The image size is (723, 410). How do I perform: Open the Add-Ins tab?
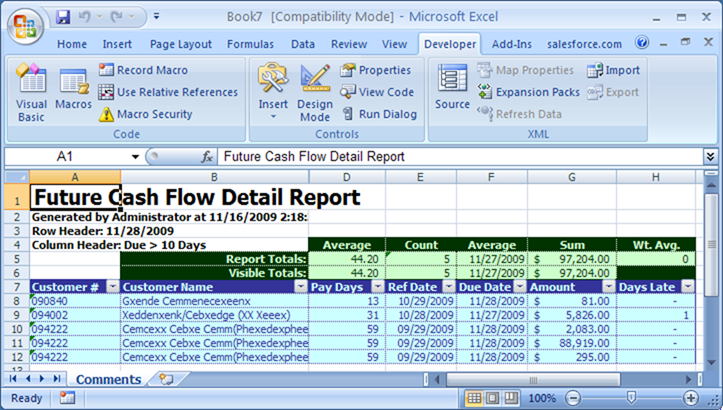tap(511, 44)
